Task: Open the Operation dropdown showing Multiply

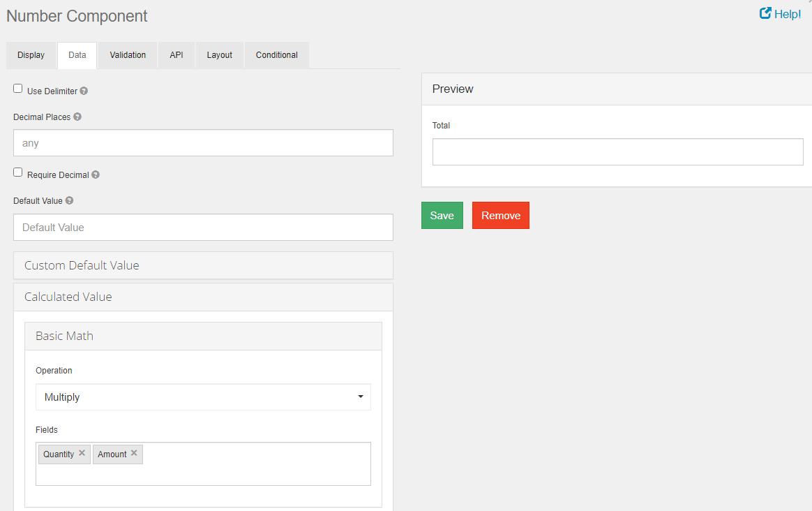Action: tap(203, 397)
